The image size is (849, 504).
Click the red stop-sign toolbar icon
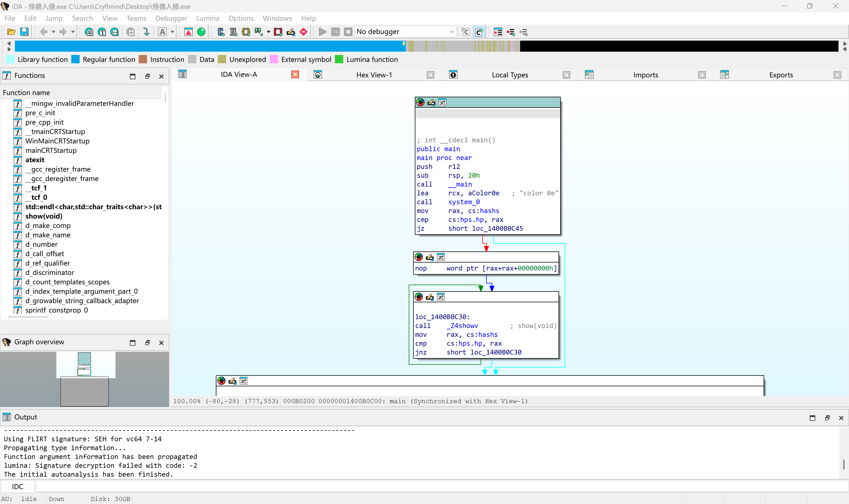click(304, 32)
